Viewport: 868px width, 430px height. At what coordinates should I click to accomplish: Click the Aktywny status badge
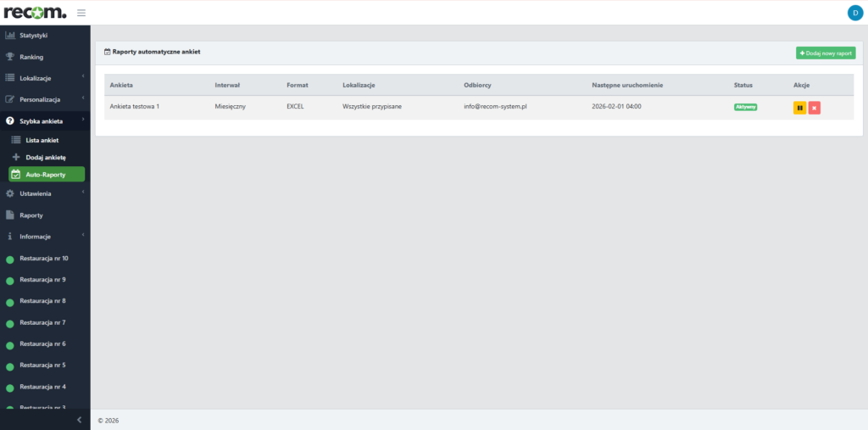tap(745, 108)
